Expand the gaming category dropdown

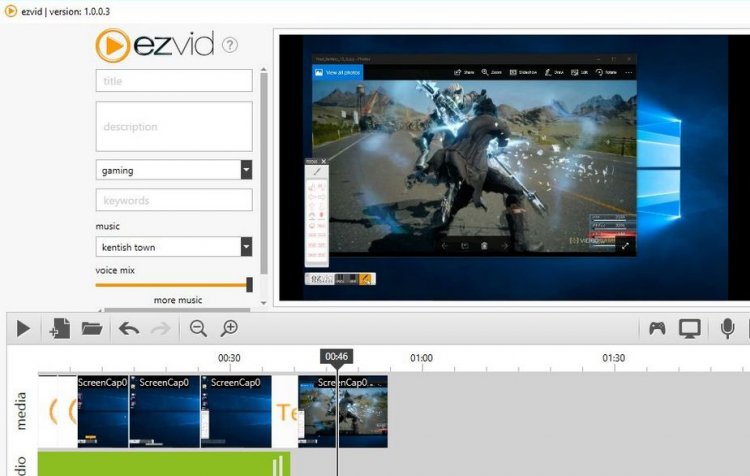246,170
